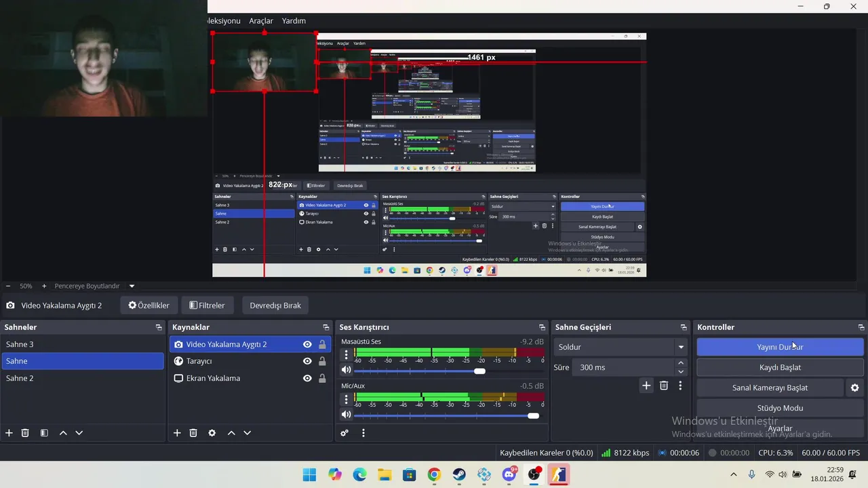The height and width of the screenshot is (488, 868).
Task: Add a new scene with the Sahneler plus icon
Action: pyautogui.click(x=9, y=433)
